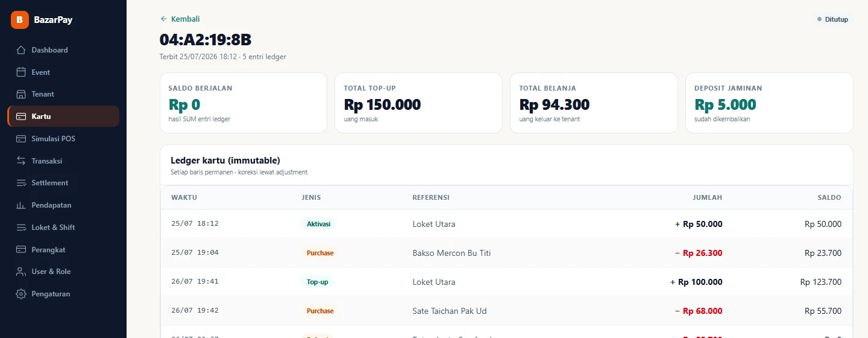Image resolution: width=868 pixels, height=338 pixels.
Task: Click the Rp 150.000 top-up total
Action: (382, 104)
